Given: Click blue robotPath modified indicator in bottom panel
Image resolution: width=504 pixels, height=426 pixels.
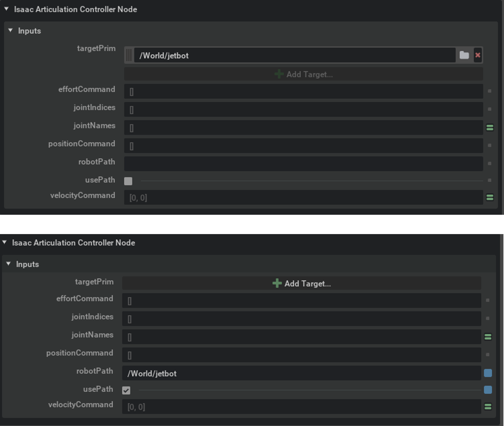Looking at the screenshot, I should [488, 373].
